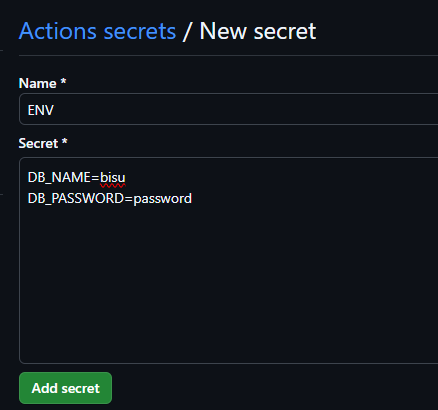Viewport: 438px width, 410px height.
Task: Click the Name field label
Action: pos(37,83)
